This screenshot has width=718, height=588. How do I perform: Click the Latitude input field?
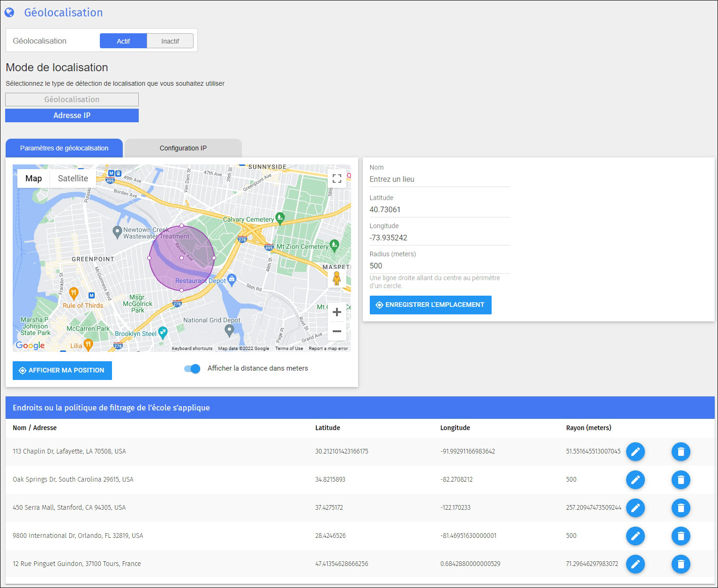click(440, 210)
